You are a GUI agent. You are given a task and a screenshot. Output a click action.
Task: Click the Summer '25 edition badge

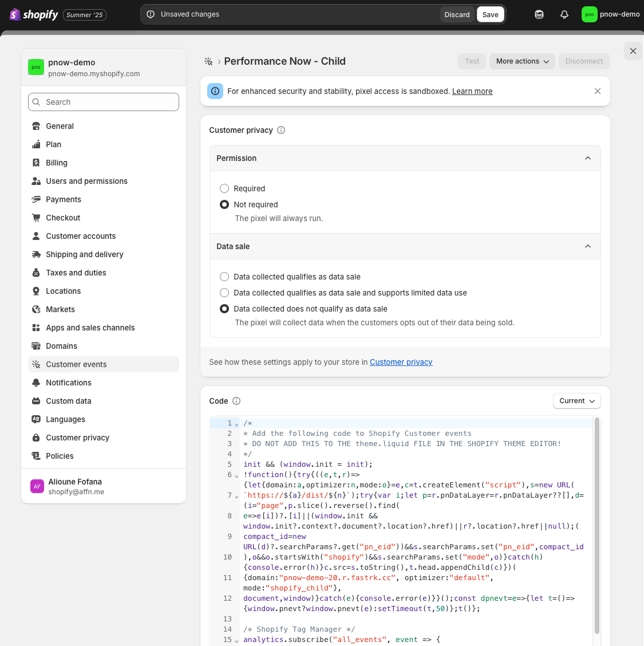(x=84, y=15)
